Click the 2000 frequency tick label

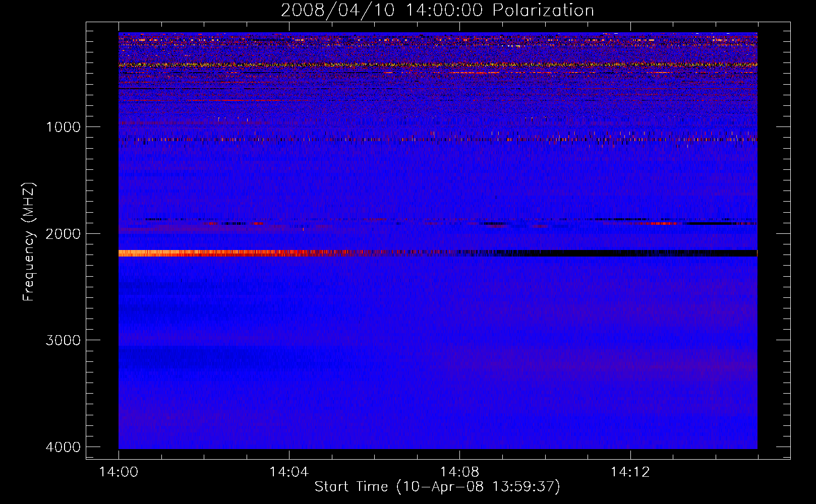[x=63, y=234]
